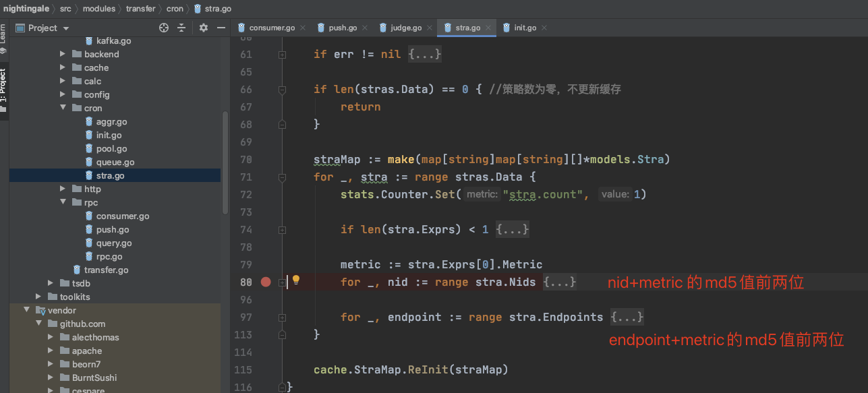Click nightingale in breadcrumb path
This screenshot has height=393, width=868.
pyautogui.click(x=25, y=9)
